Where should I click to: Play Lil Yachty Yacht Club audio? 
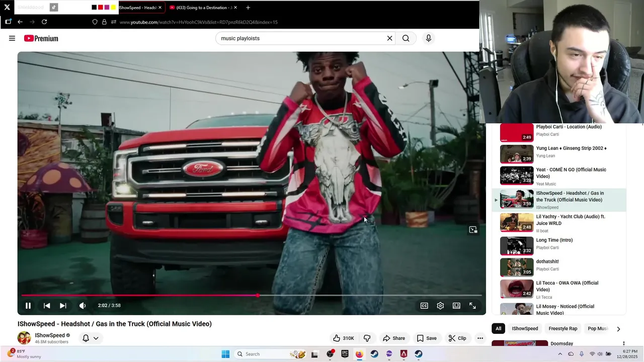click(x=558, y=223)
